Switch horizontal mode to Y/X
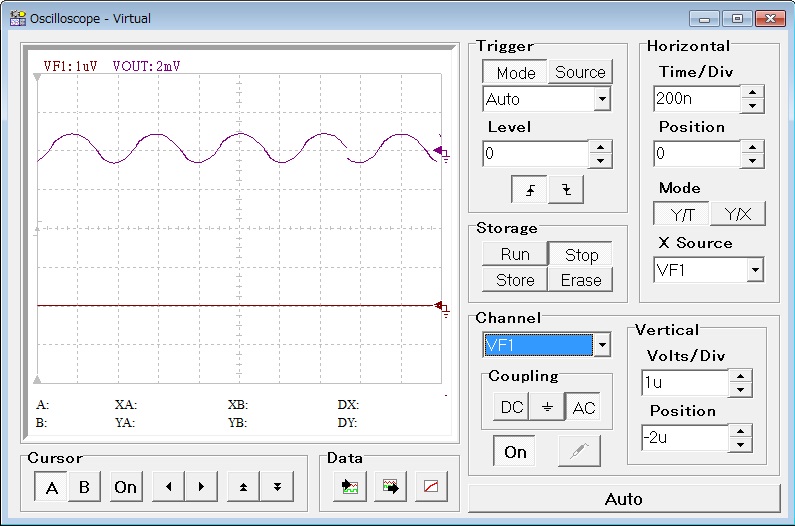The height and width of the screenshot is (526, 795). pyautogui.click(x=738, y=214)
